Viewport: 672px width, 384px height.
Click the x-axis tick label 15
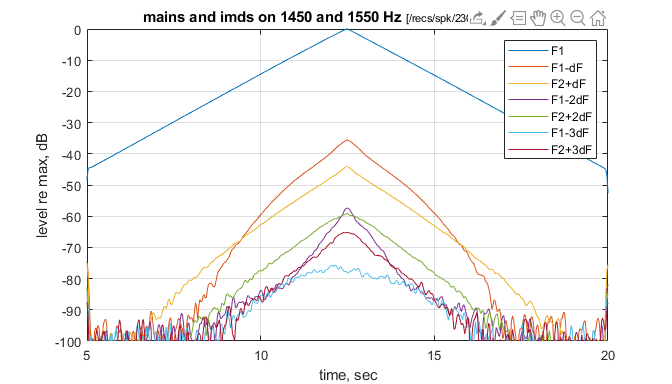pos(434,355)
